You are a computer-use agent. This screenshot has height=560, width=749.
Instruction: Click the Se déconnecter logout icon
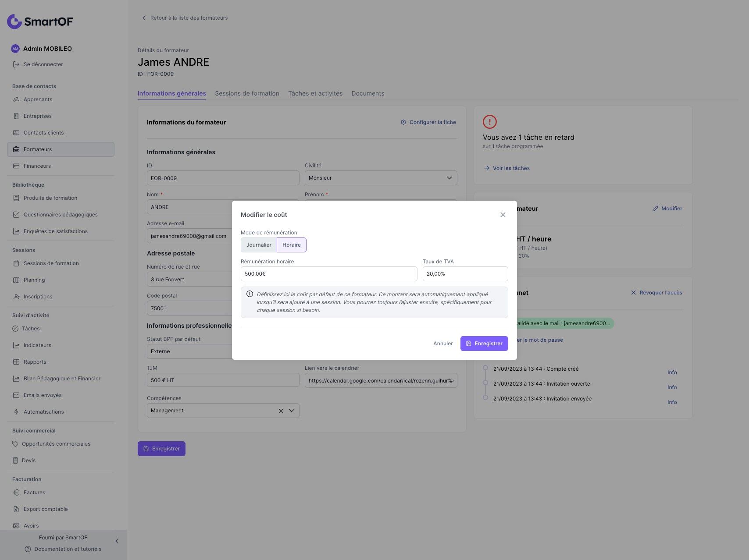click(16, 64)
